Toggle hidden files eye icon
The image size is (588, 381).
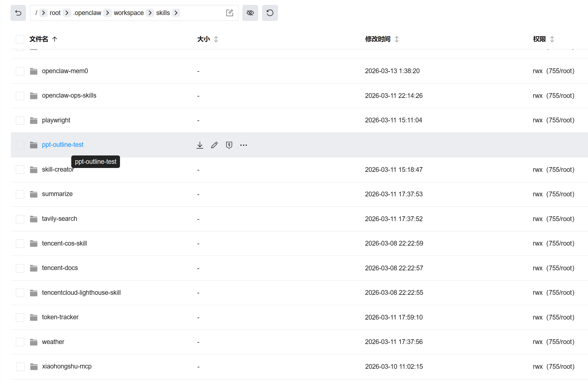coord(250,13)
